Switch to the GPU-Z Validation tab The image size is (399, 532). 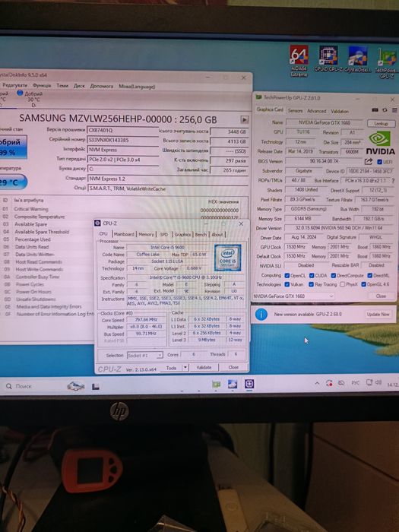pyautogui.click(x=340, y=111)
